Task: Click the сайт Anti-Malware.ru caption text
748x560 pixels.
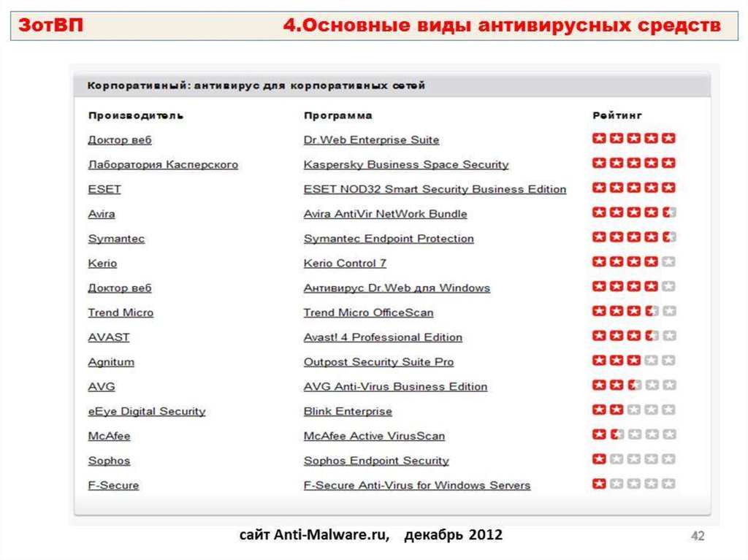Action: coord(370,534)
